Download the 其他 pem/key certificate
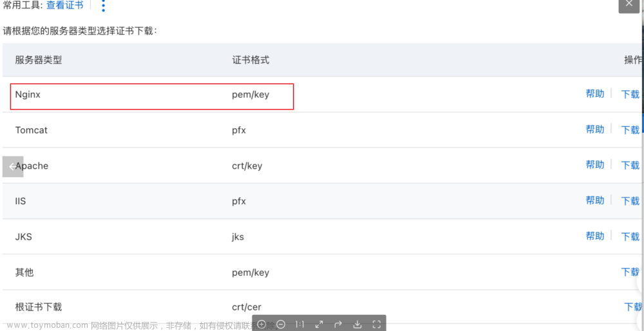This screenshot has height=331, width=644. point(630,272)
